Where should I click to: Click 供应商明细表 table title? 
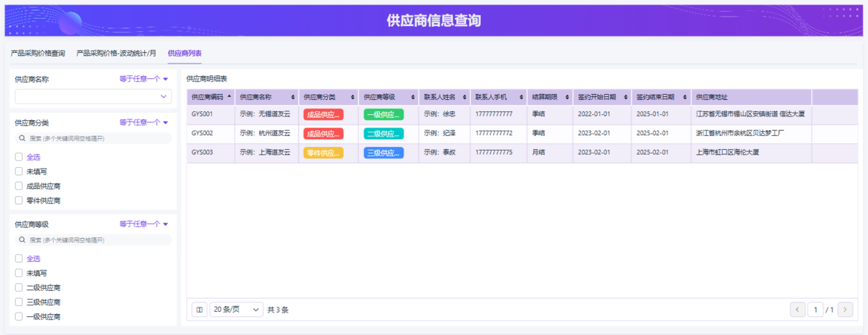tap(207, 78)
